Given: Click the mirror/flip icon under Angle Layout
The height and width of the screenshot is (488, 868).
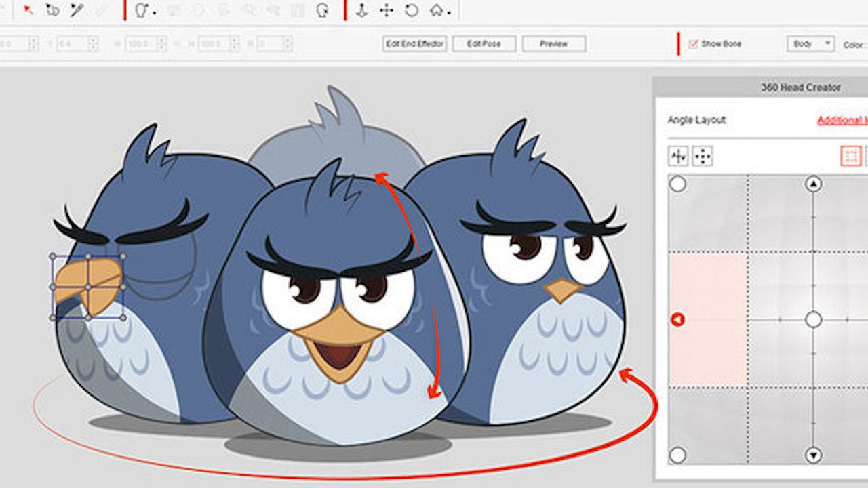Looking at the screenshot, I should pos(678,157).
